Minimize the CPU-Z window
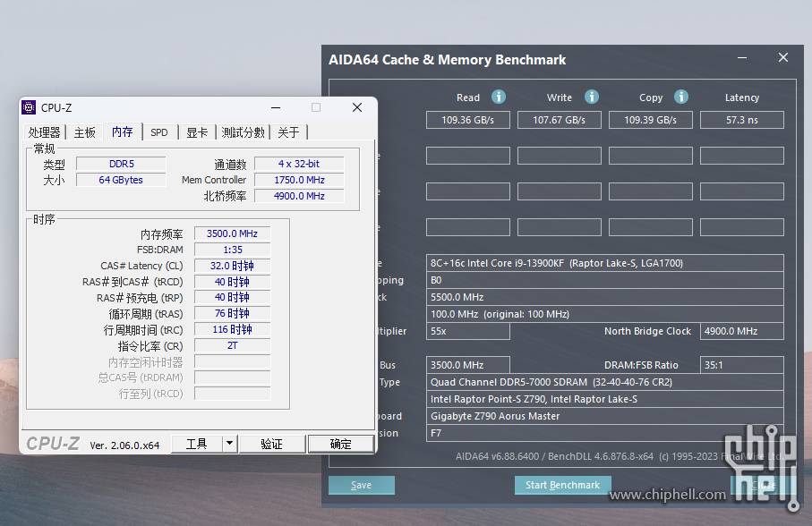The image size is (812, 526). tap(276, 107)
